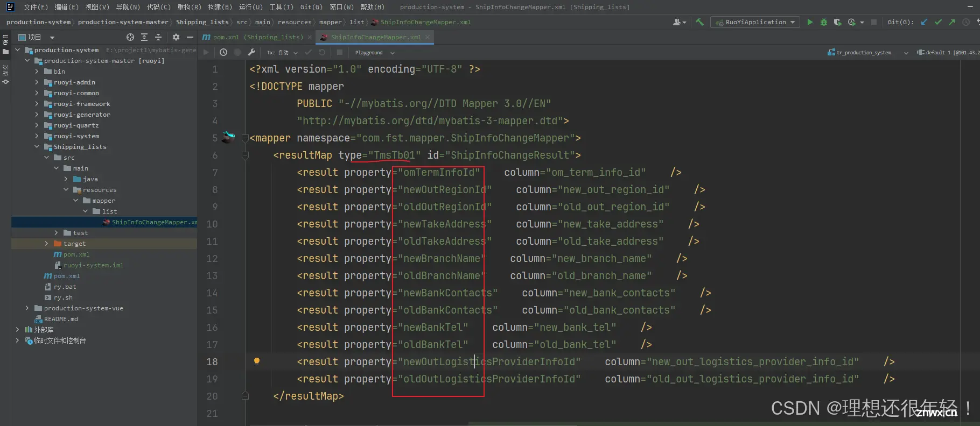Select the 外部库 external libraries node

coord(44,330)
